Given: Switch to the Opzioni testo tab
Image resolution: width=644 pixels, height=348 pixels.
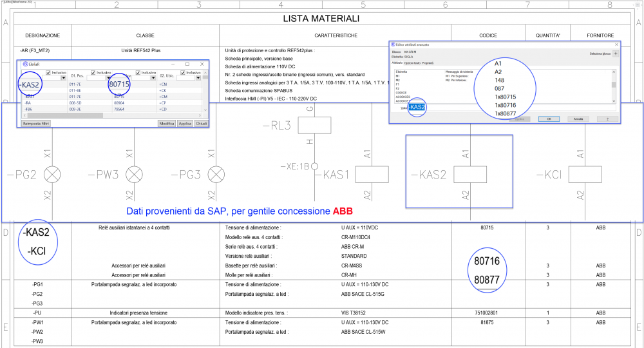Looking at the screenshot, I should click(412, 63).
